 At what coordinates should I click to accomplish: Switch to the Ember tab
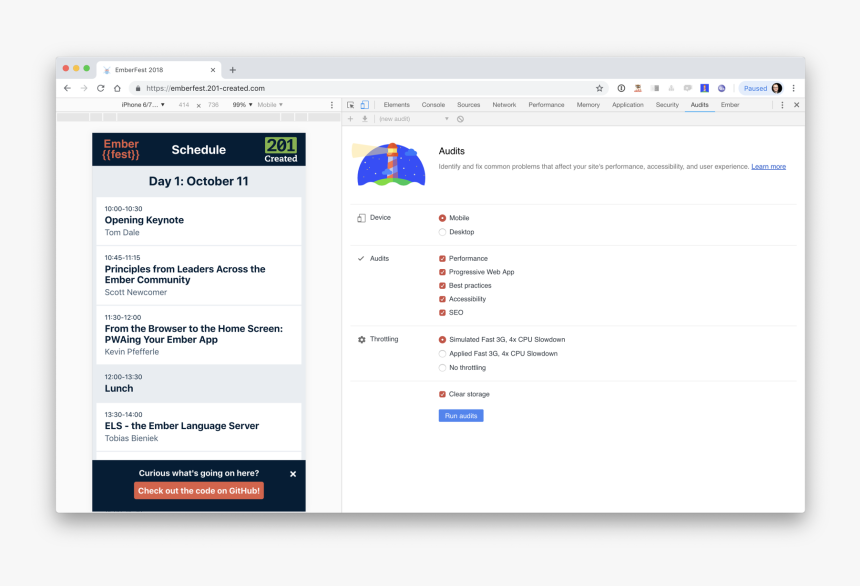730,105
